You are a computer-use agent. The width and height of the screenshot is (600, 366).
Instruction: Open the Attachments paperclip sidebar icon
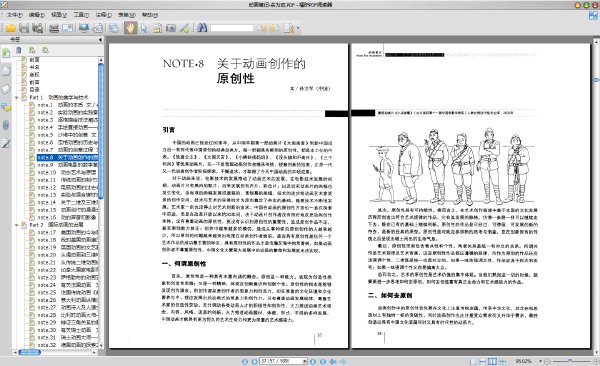click(6, 125)
